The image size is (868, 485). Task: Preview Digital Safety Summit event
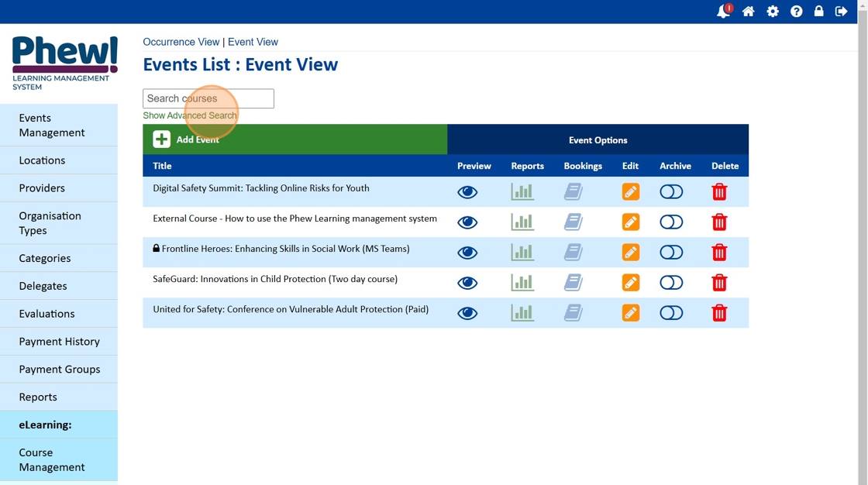467,192
